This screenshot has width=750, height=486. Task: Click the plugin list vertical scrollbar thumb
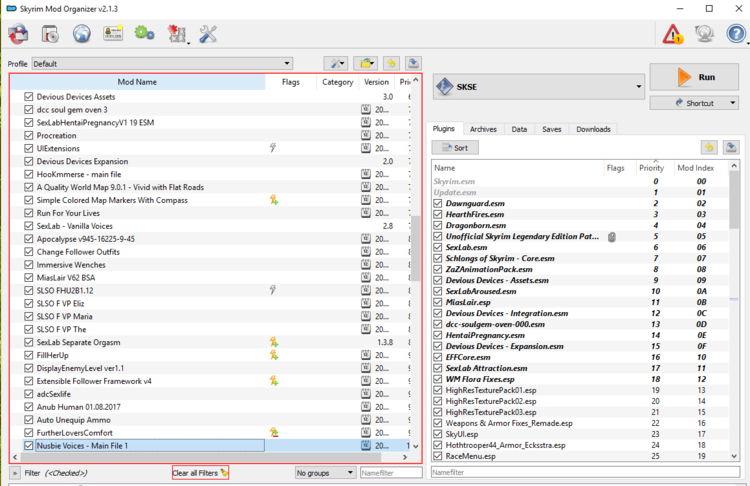pyautogui.click(x=734, y=200)
